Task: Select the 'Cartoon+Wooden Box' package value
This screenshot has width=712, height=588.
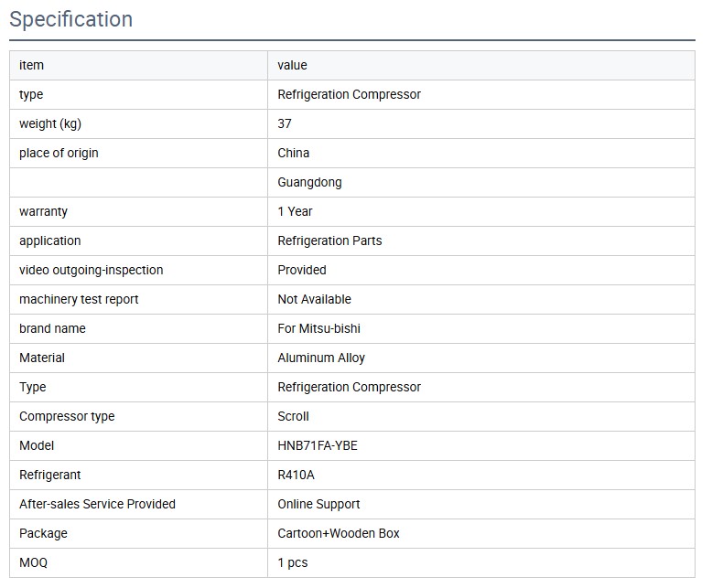Action: pos(339,533)
